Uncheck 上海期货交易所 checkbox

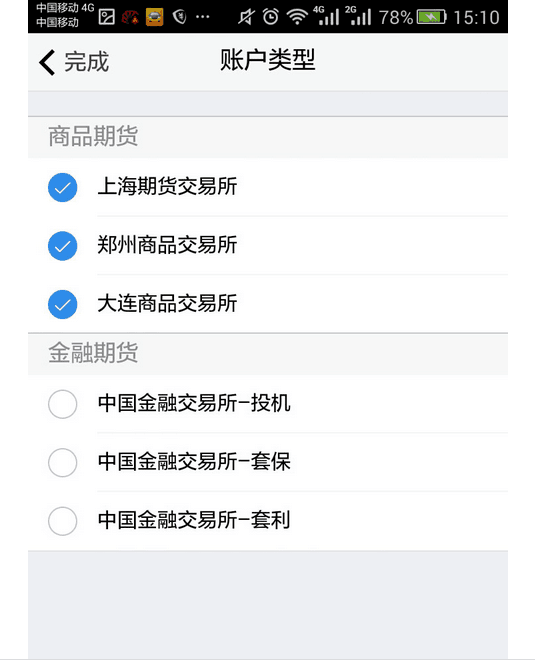[x=62, y=187]
